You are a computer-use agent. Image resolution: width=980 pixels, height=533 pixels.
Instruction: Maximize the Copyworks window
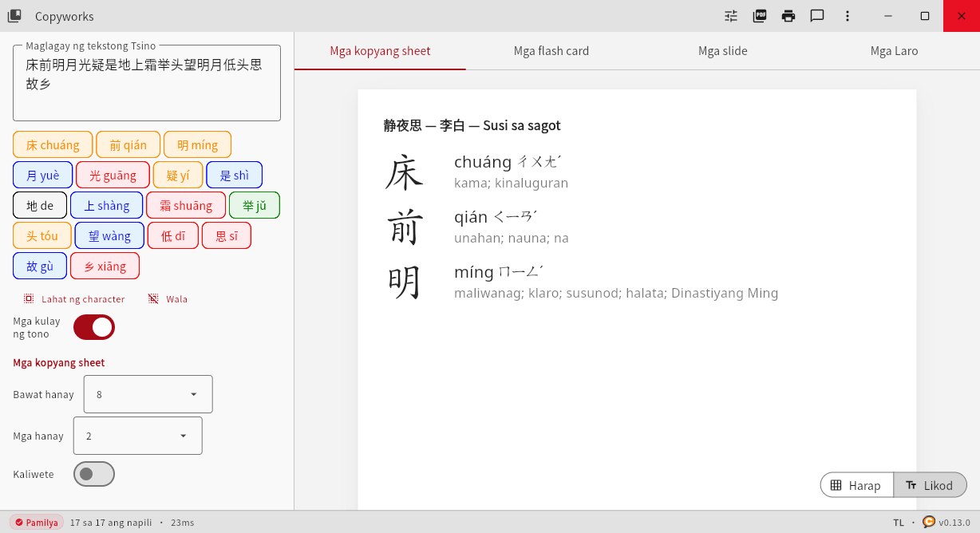(x=925, y=16)
